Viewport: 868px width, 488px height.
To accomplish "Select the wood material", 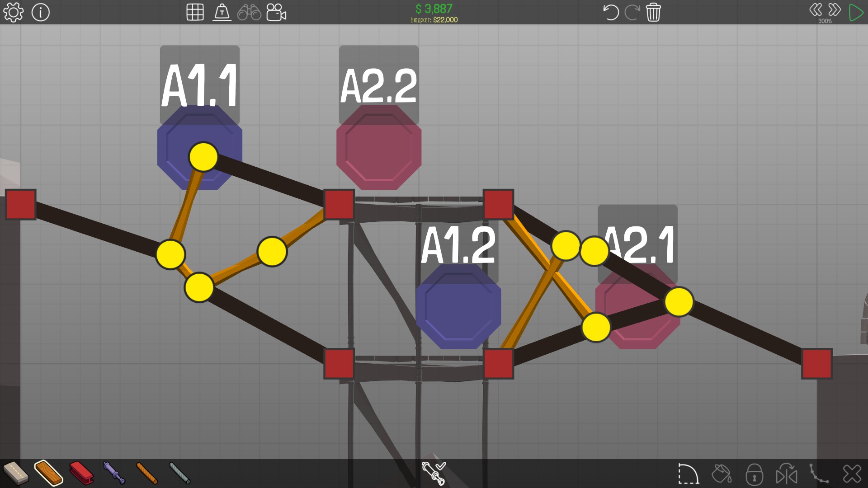I will (48, 473).
